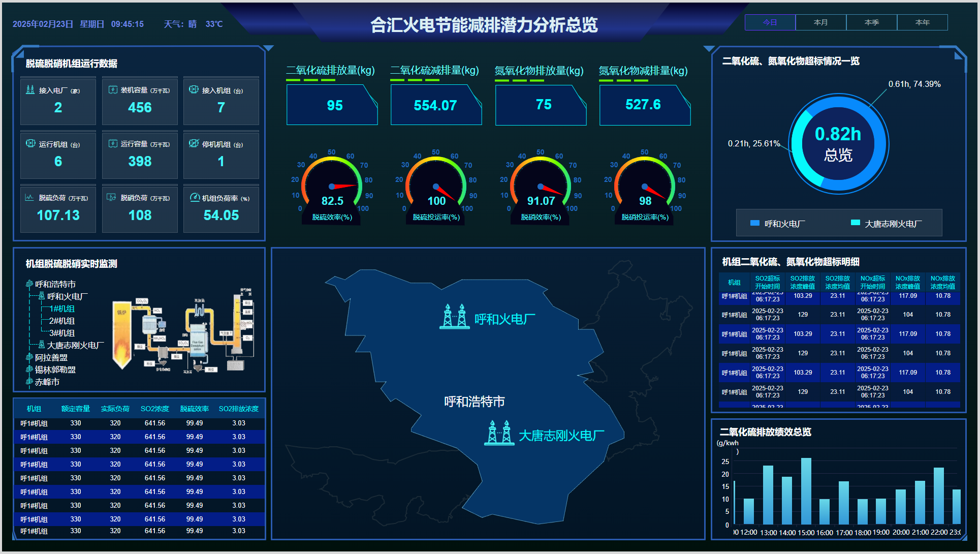Click the 停机机组 icon

194,144
